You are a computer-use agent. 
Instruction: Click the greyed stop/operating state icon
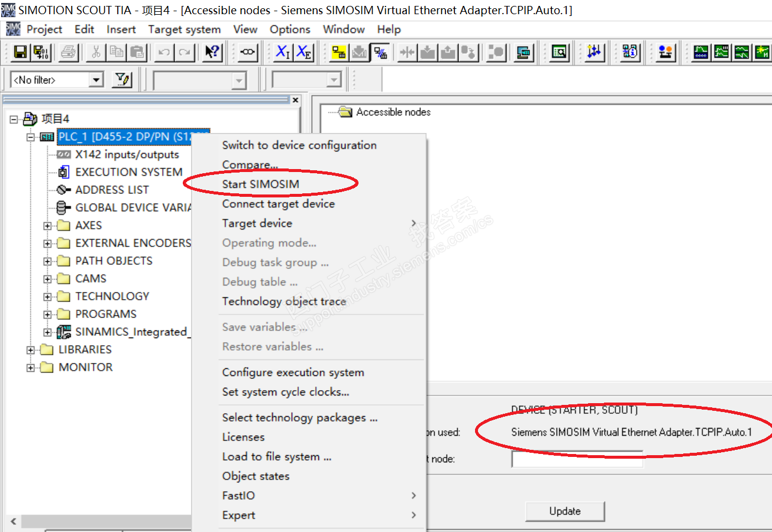pyautogui.click(x=496, y=53)
